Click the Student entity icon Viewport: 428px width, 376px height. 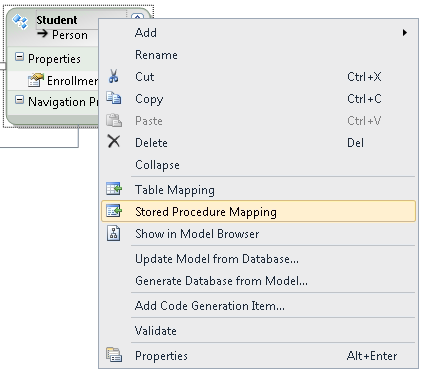[x=20, y=21]
